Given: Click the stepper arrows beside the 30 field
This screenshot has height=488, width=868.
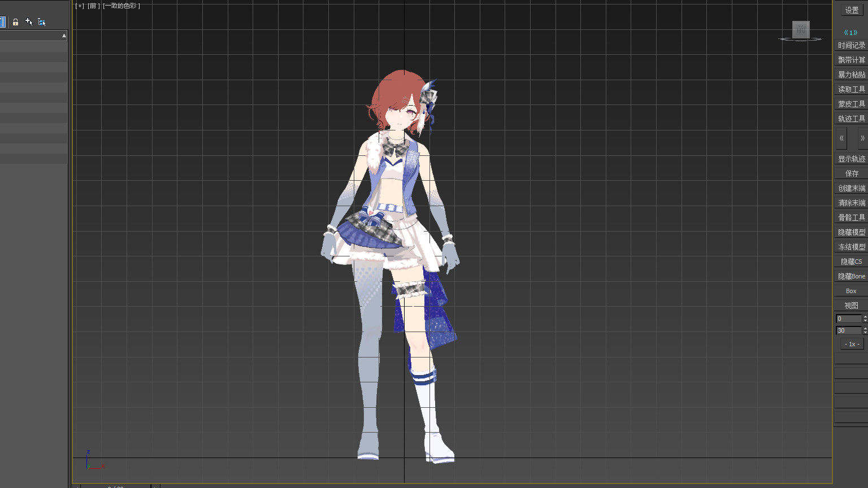Looking at the screenshot, I should [x=865, y=330].
